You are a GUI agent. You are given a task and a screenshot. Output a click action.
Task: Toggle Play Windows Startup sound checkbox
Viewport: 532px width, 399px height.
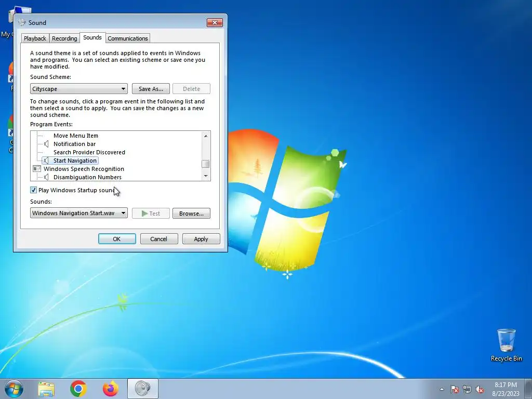33,190
